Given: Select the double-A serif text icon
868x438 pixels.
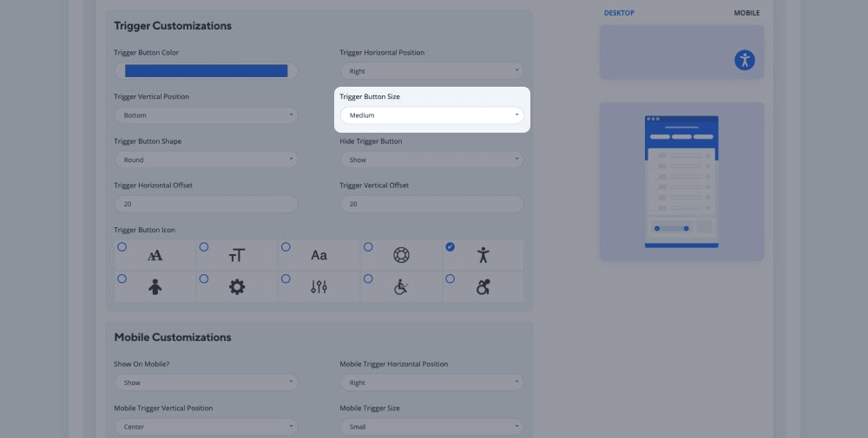Looking at the screenshot, I should coord(155,256).
